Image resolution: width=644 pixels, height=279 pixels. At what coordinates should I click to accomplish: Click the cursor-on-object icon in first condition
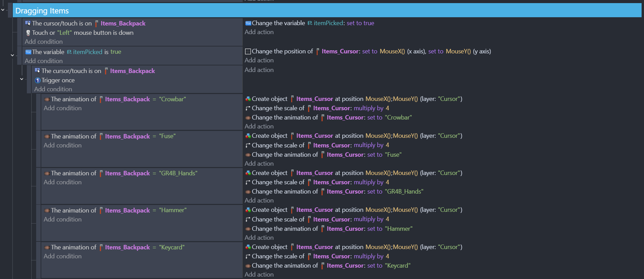[x=28, y=23]
